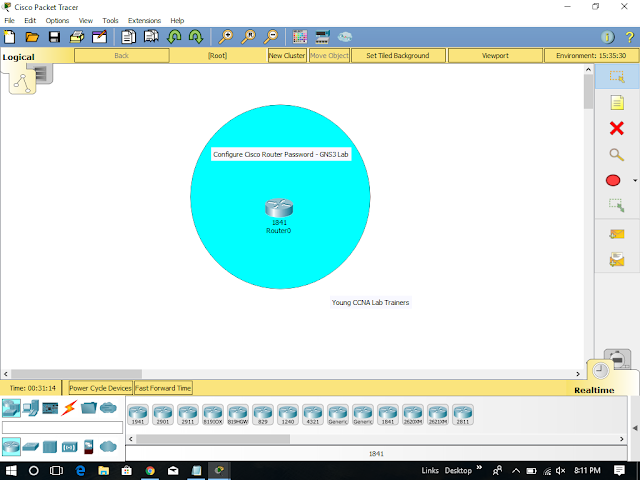Open the Options menu
Image resolution: width=640 pixels, height=480 pixels.
coord(57,20)
